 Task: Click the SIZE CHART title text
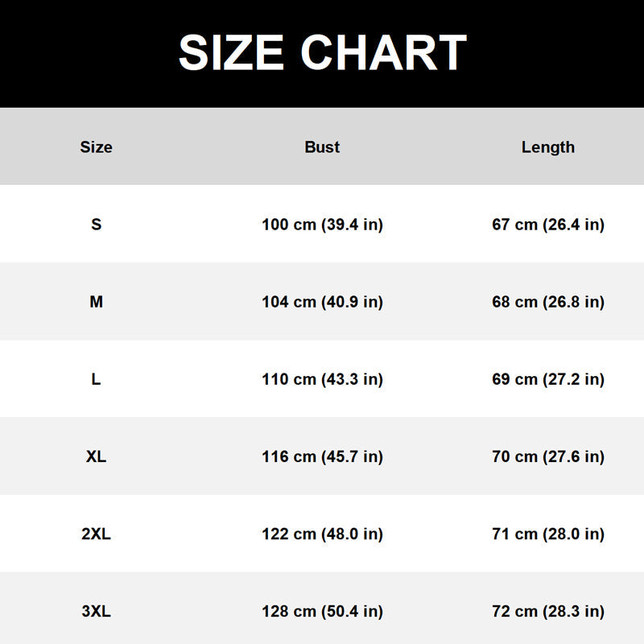point(323,52)
